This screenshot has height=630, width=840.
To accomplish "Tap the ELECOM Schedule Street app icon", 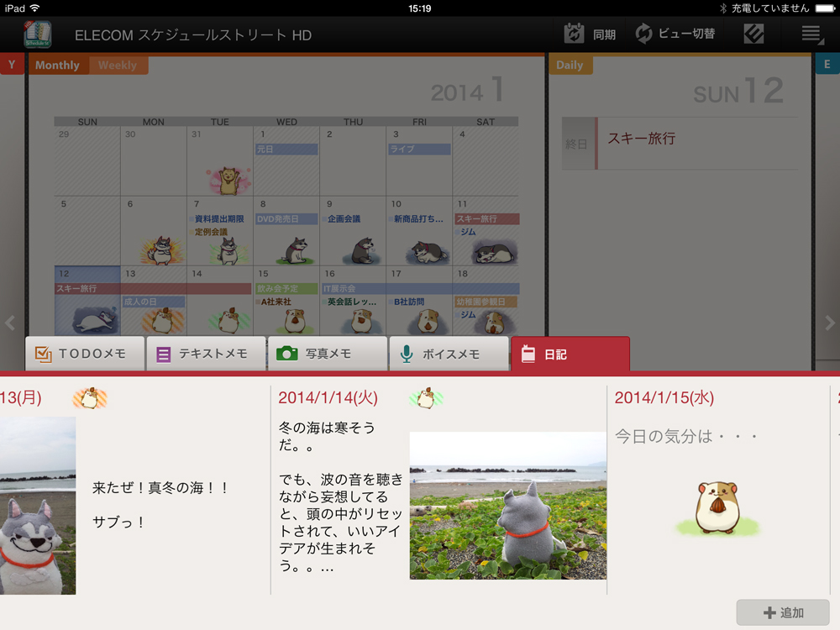I will 38,34.
